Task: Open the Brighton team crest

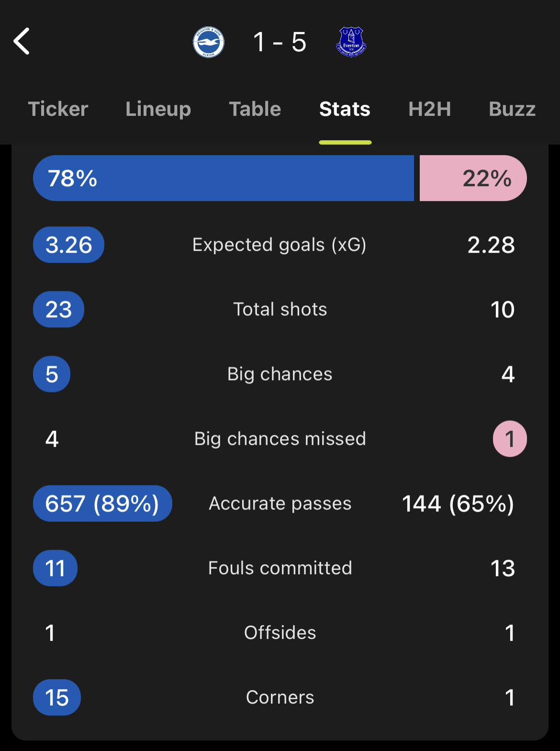Action: click(x=209, y=42)
